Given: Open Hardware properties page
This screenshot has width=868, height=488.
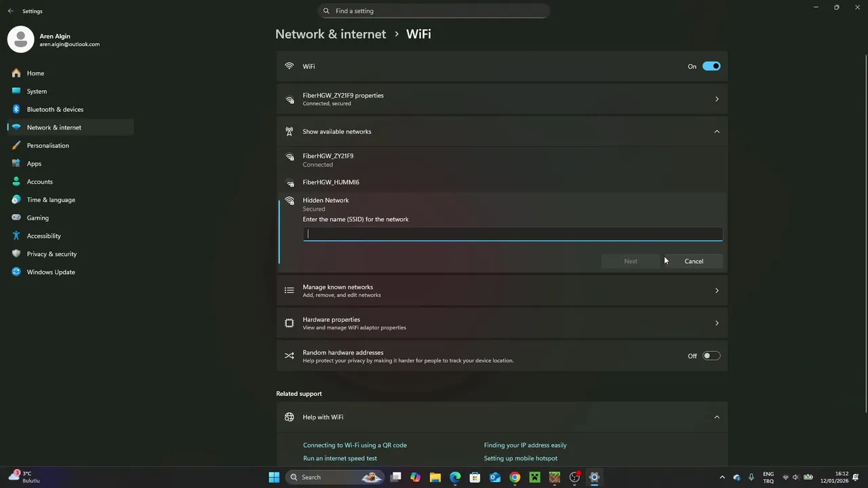Looking at the screenshot, I should pos(502,323).
